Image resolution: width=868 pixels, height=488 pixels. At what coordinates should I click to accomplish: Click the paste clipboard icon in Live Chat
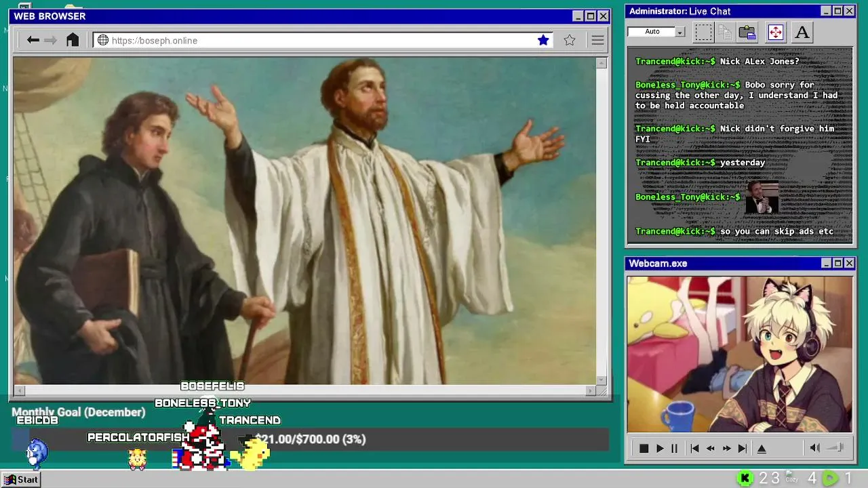747,32
